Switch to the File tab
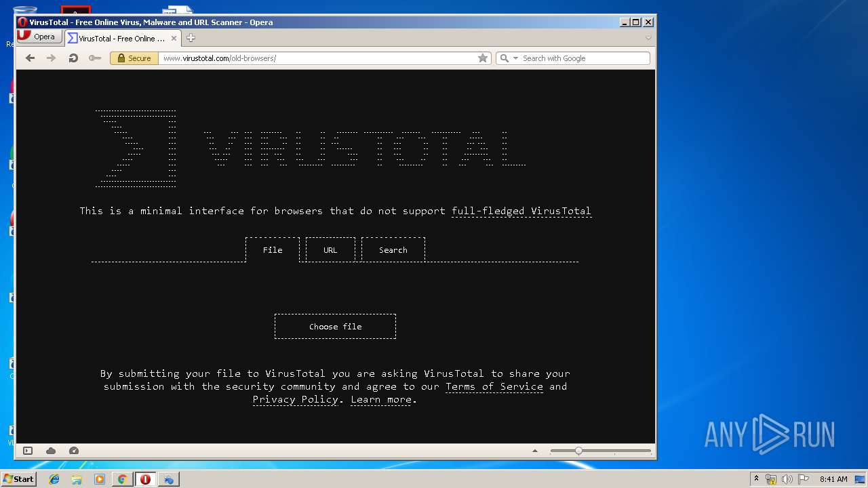This screenshot has width=868, height=488. (273, 249)
